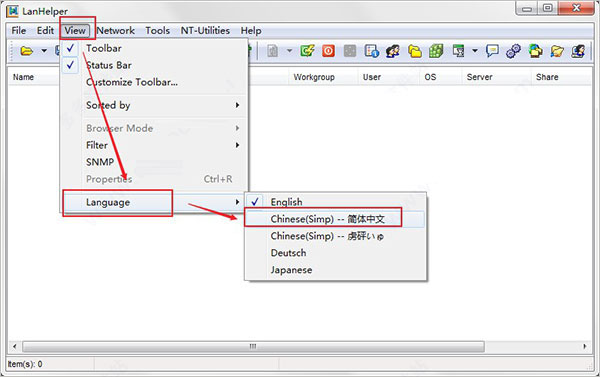This screenshot has width=600, height=377.
Task: Click the blue gears services icon
Action: pos(514,51)
